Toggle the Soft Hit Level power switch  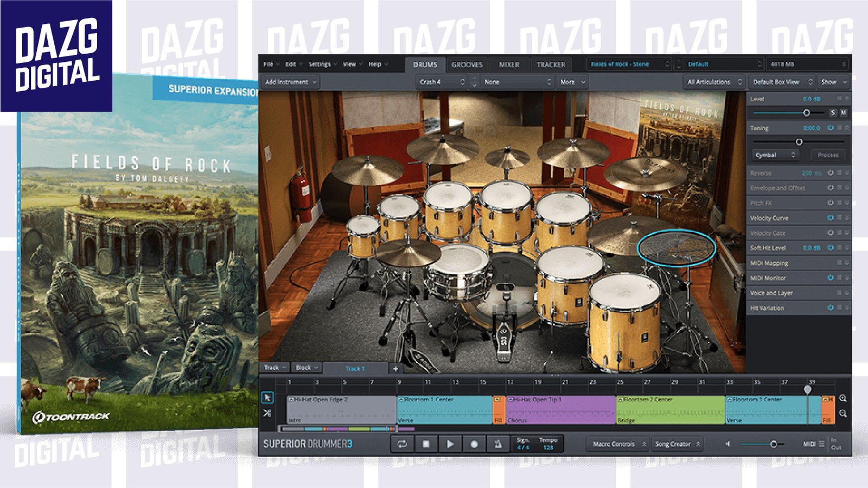(x=831, y=248)
